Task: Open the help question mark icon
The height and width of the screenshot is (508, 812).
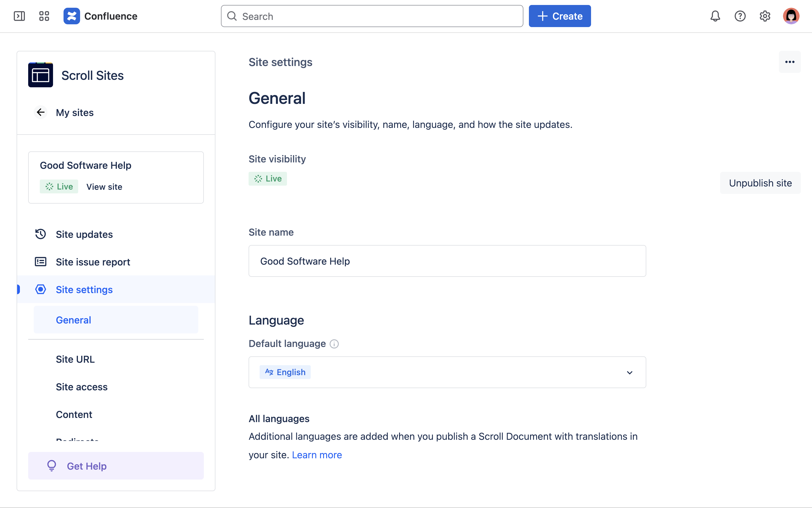Action: 740,16
